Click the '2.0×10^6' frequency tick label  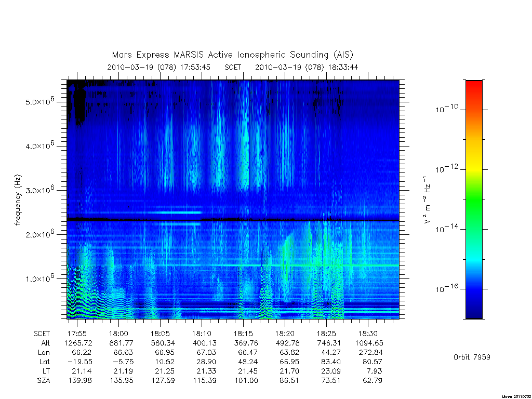click(x=39, y=234)
